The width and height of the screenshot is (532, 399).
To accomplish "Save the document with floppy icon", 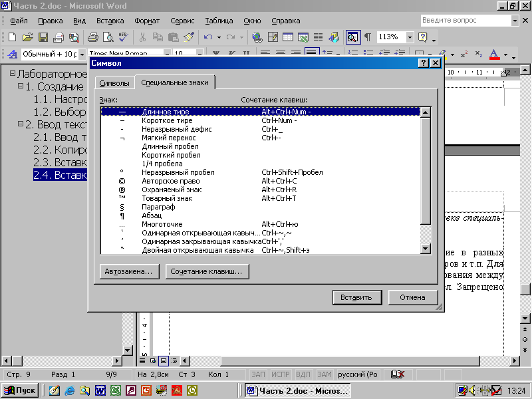I will pyautogui.click(x=43, y=37).
